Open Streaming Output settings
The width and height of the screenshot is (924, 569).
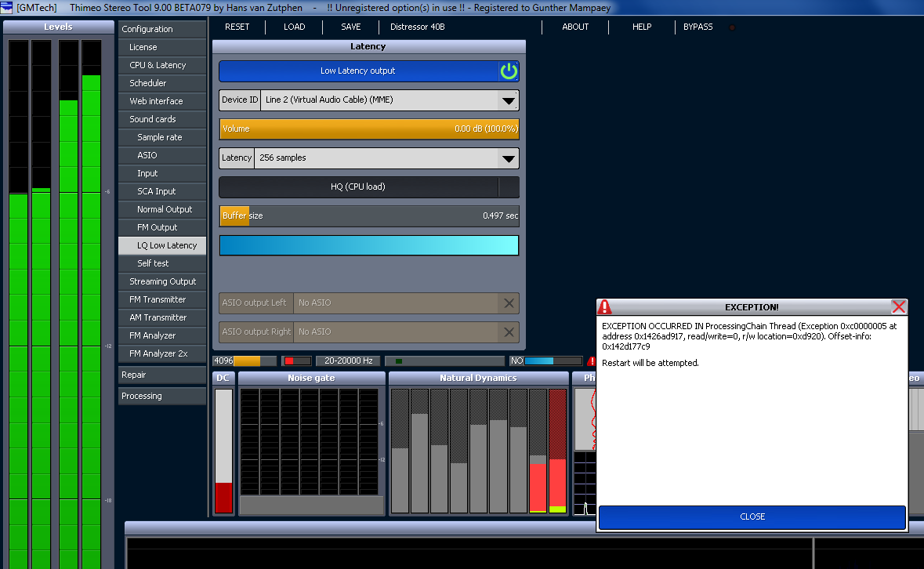162,281
